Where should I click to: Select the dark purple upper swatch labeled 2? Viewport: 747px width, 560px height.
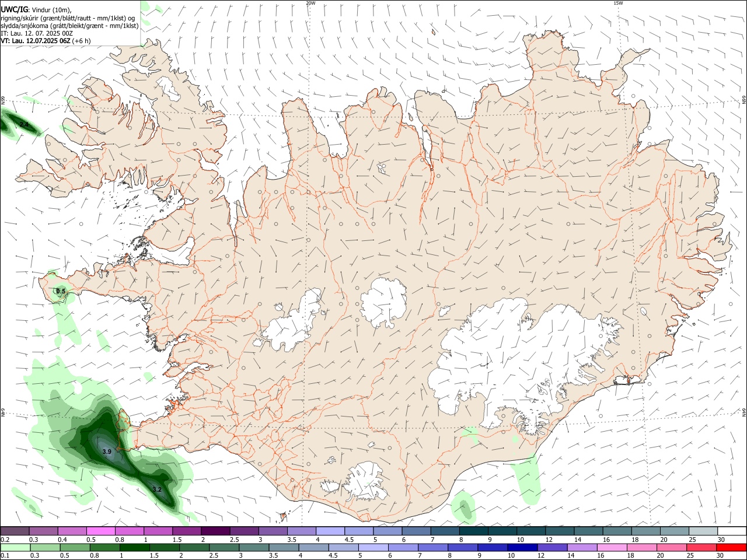[215, 531]
